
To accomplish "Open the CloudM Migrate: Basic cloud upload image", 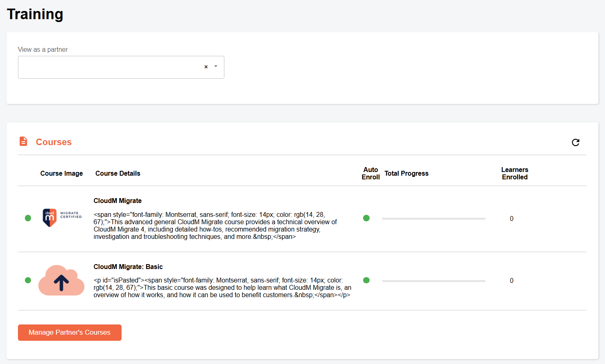I will (x=61, y=280).
